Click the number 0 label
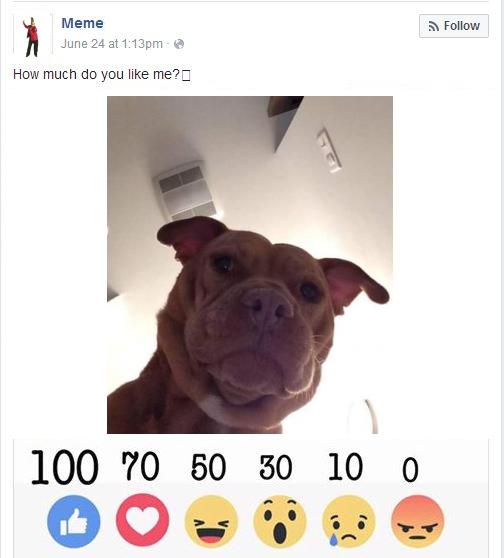 410,470
